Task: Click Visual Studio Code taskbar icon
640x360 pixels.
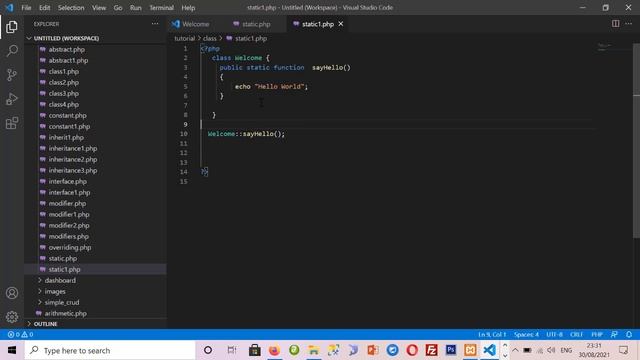Action: click(490, 350)
